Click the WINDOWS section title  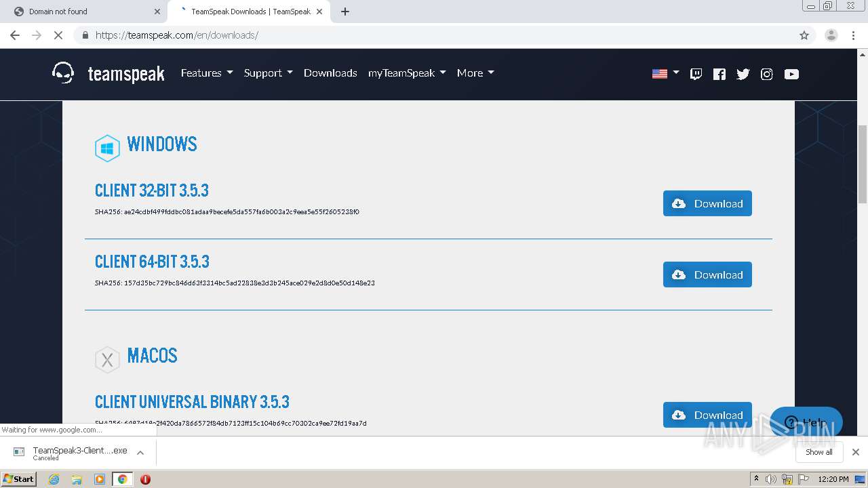(x=162, y=144)
